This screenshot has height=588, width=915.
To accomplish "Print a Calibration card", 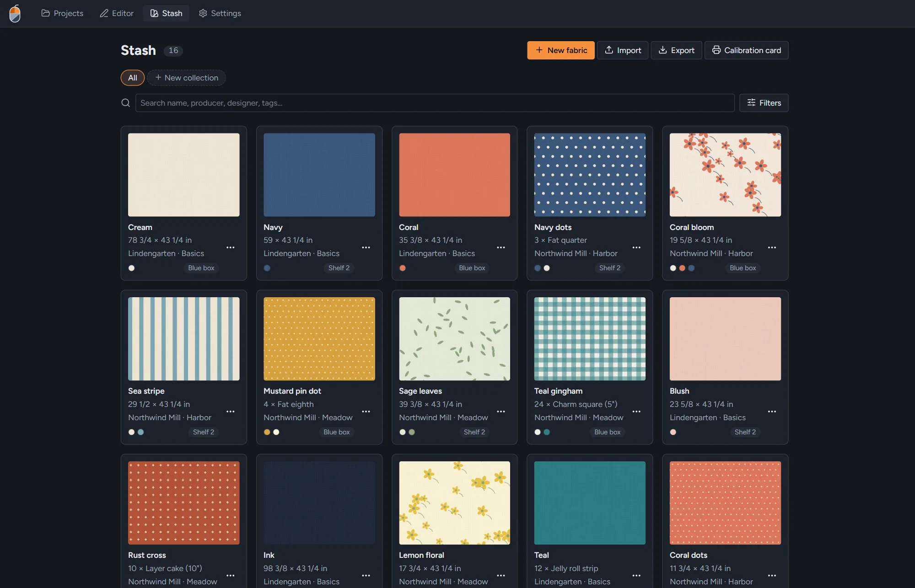I will click(746, 50).
